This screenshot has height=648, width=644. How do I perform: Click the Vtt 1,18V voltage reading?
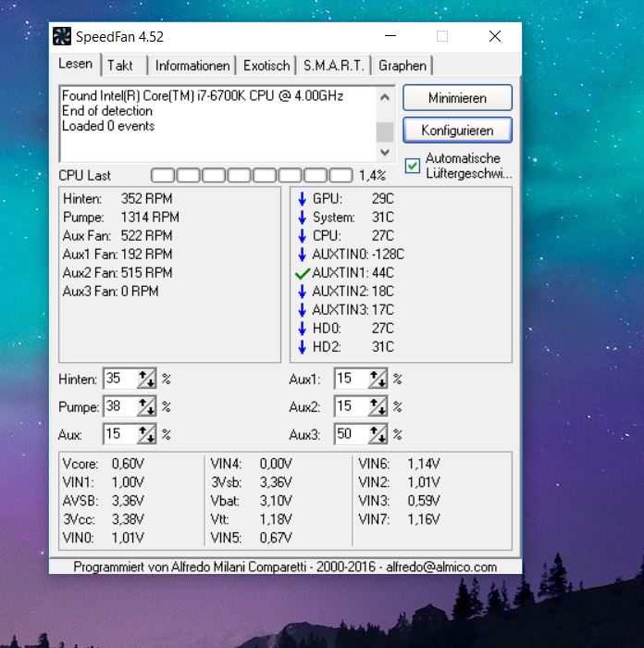click(251, 519)
